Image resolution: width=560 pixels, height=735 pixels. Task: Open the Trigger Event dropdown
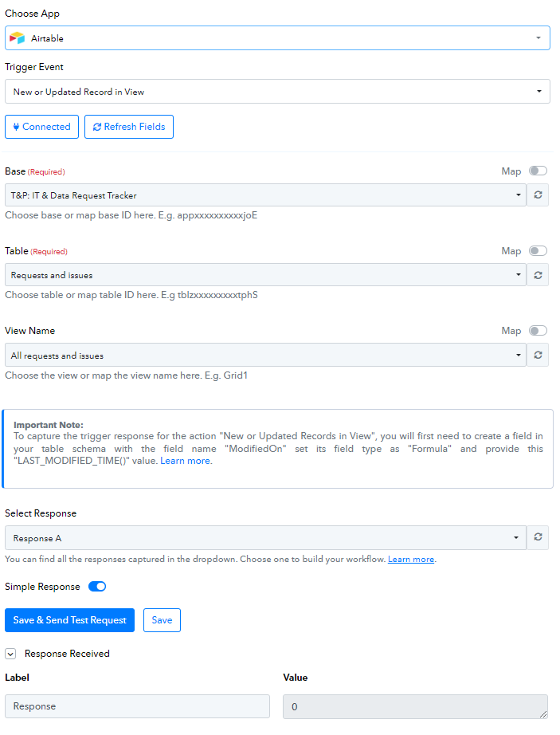277,92
